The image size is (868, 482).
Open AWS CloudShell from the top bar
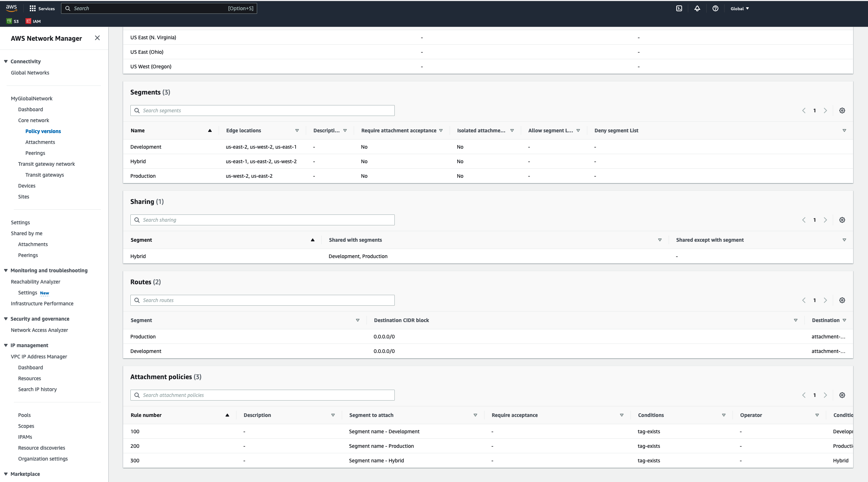(x=679, y=8)
